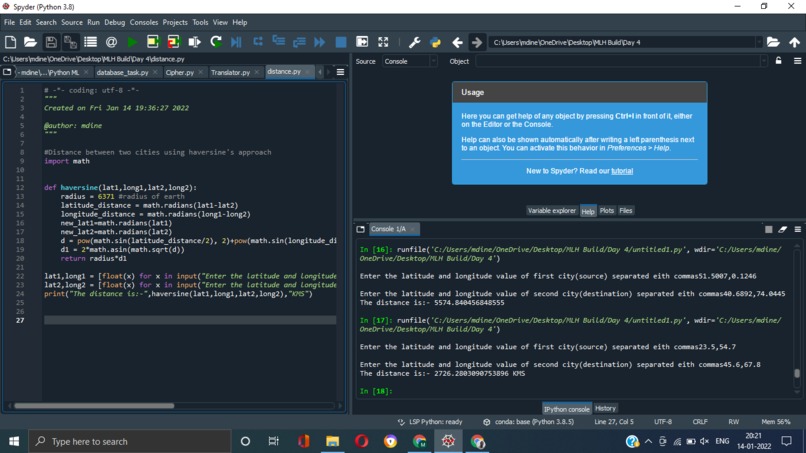
Task: Switch to the Variable explorer pane
Action: (552, 211)
